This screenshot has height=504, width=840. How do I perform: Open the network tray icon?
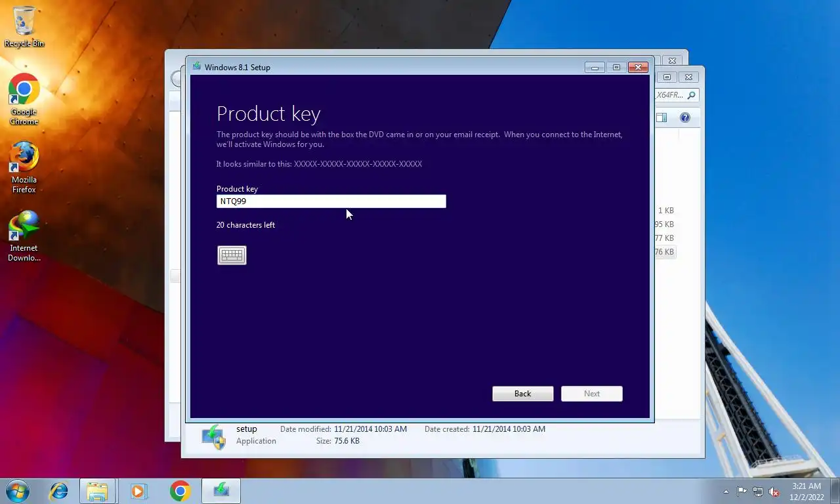pyautogui.click(x=758, y=492)
